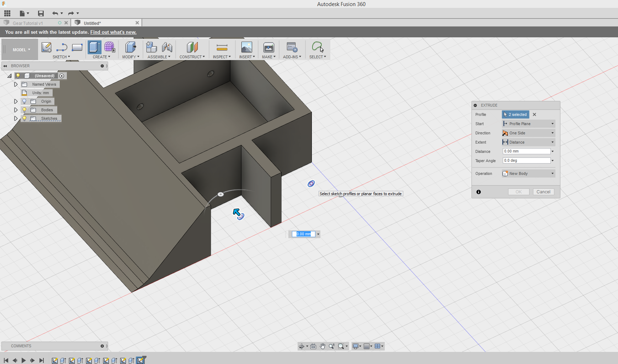Open the MODEL workspace menu
The image size is (618, 364).
point(20,49)
